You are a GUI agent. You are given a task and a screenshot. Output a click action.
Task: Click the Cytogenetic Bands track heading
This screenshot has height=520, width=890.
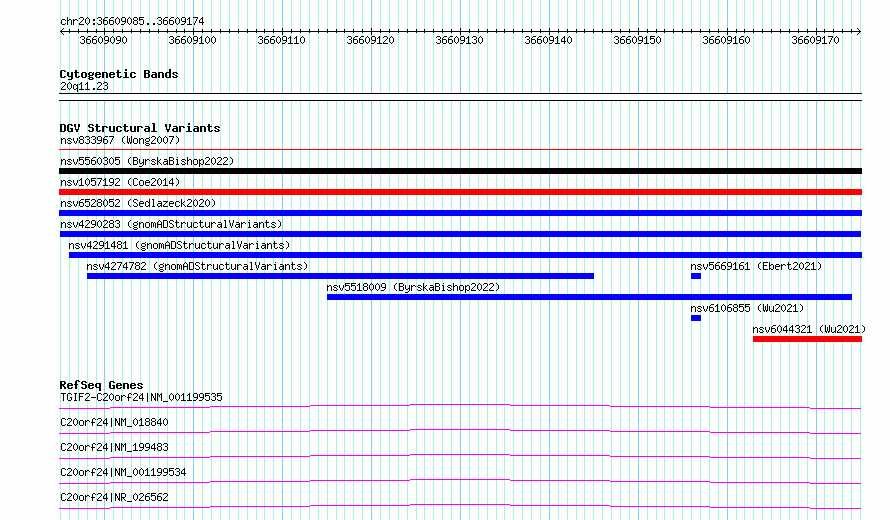119,74
